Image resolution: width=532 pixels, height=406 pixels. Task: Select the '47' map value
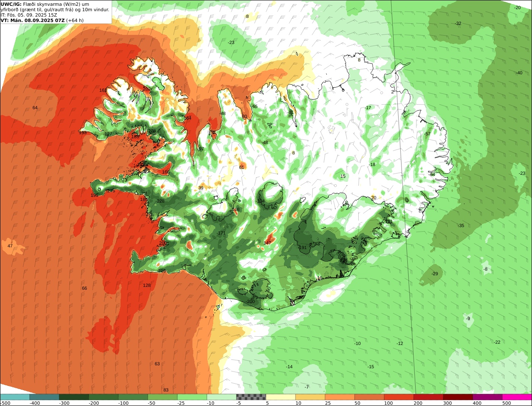click(10, 246)
